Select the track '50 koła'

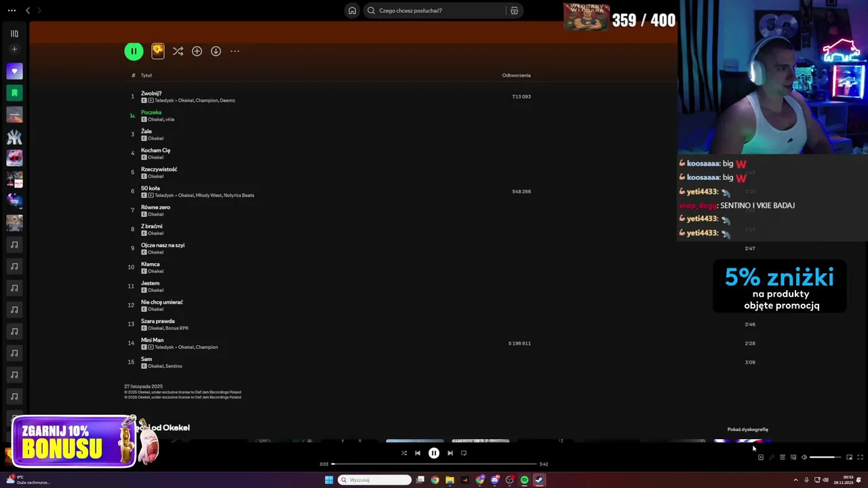coord(151,188)
